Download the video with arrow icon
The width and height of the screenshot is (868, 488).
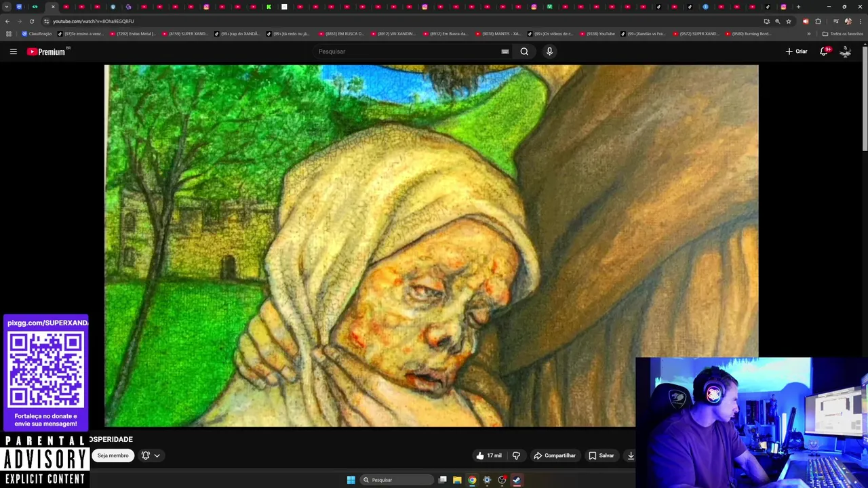[631, 455]
